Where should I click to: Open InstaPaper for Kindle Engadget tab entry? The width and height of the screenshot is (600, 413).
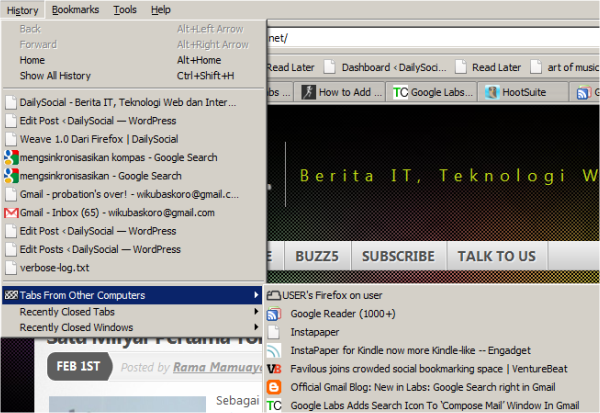tap(432, 351)
